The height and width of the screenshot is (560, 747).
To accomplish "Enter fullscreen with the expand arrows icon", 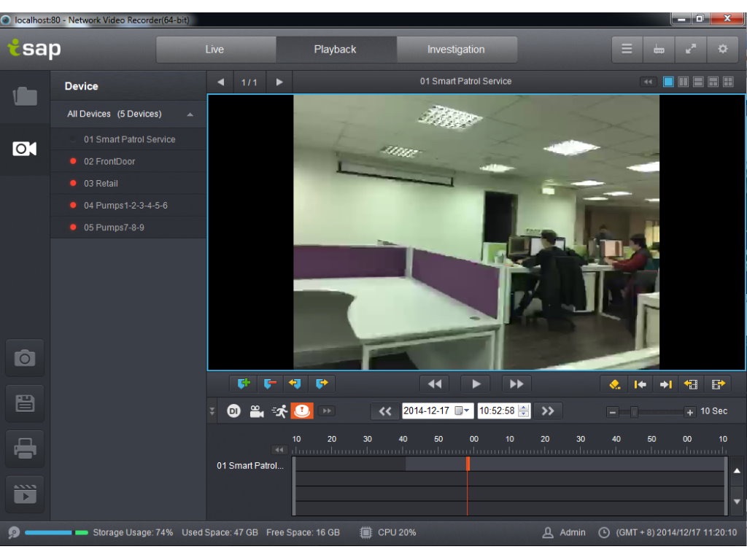I will click(690, 50).
